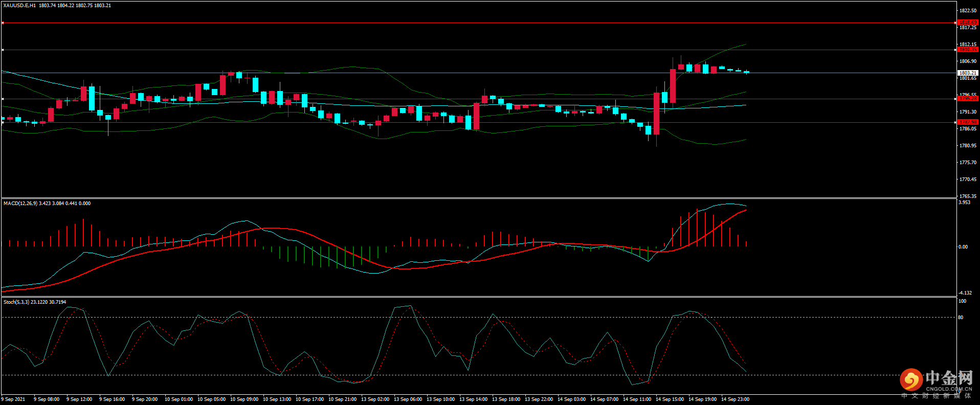The width and height of the screenshot is (980, 405).
Task: Select the 1795.28 red price tag
Action: coord(968,99)
